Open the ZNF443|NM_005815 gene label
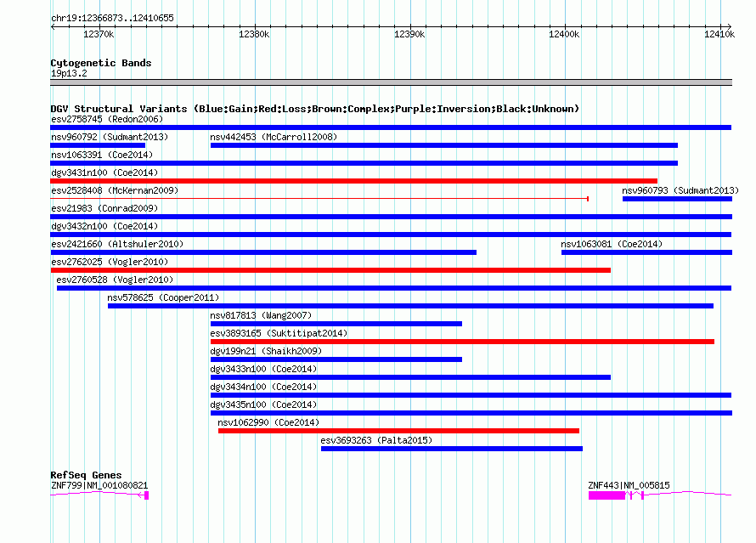 [629, 485]
